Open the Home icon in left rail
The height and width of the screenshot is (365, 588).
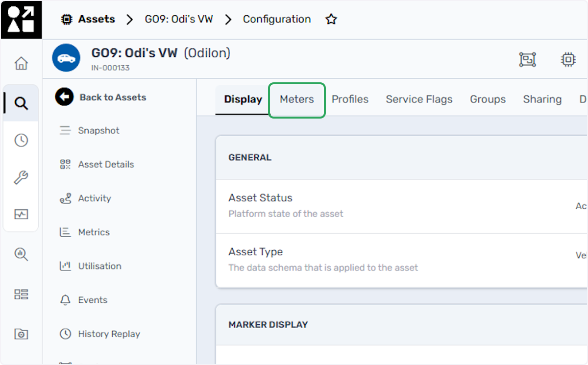(21, 63)
